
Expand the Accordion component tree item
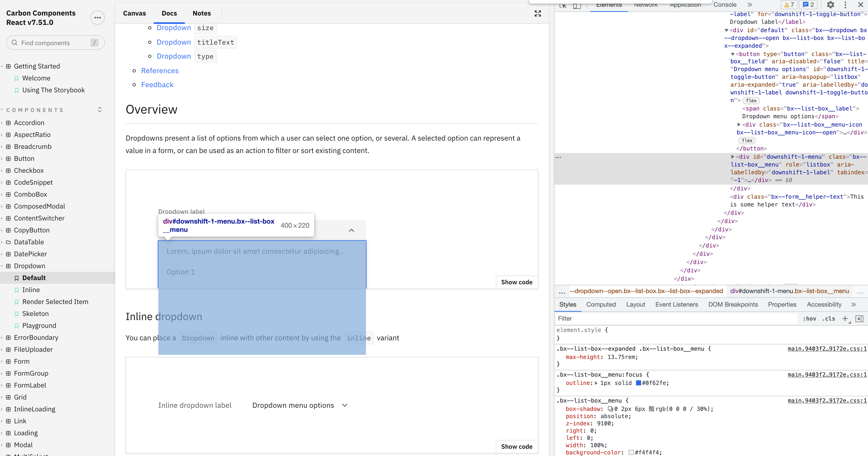(x=29, y=123)
